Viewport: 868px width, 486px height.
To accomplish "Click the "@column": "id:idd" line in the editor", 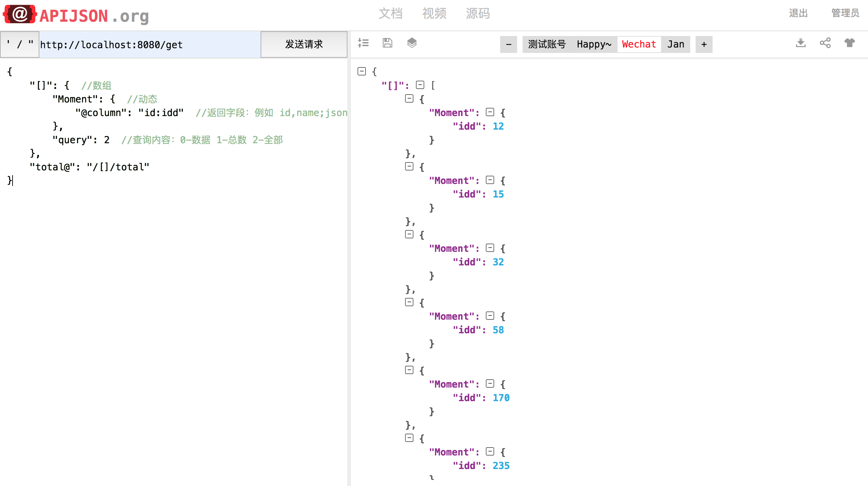I will (x=130, y=113).
